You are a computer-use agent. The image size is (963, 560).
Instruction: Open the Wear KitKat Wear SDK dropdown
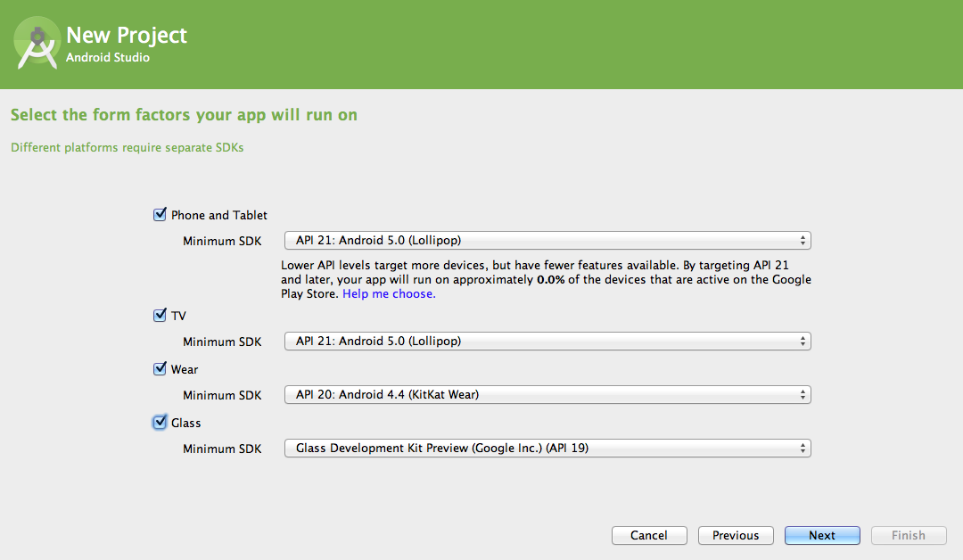547,395
